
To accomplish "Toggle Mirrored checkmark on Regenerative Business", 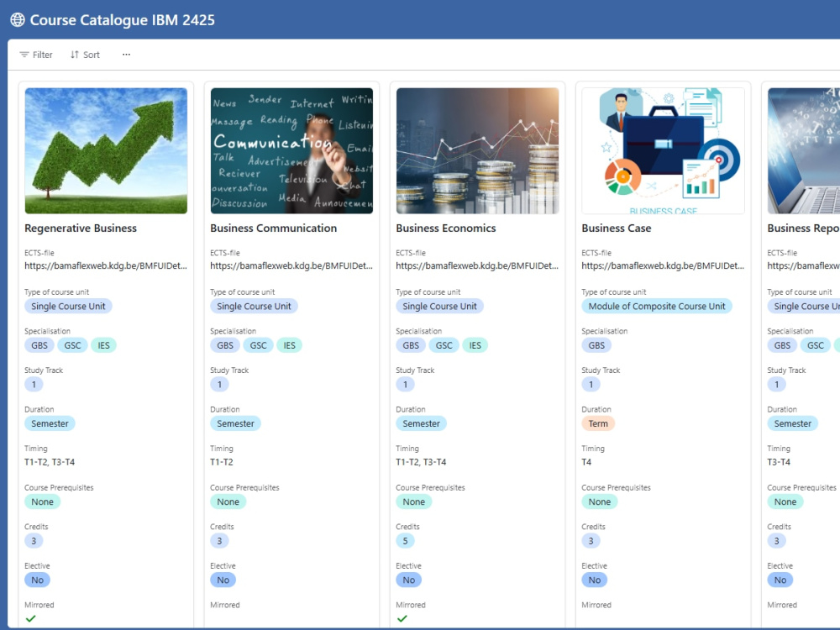I will click(30, 619).
